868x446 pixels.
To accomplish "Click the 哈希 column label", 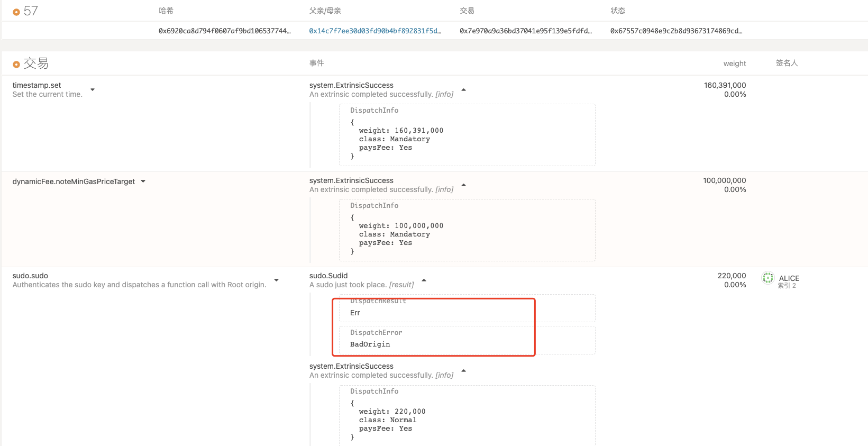I will coord(166,11).
